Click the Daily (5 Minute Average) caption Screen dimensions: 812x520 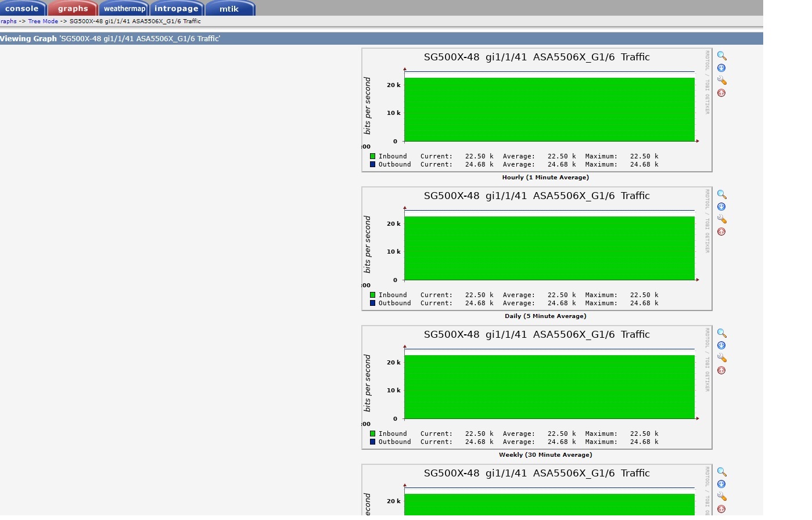tap(545, 316)
